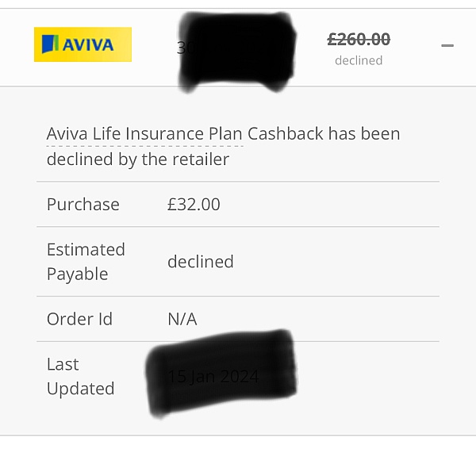The height and width of the screenshot is (449, 476).
Task: Click the N/A order id value
Action: click(x=182, y=319)
